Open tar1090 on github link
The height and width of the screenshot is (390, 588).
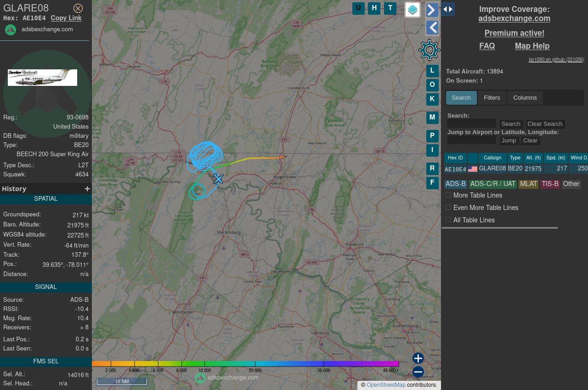[x=556, y=60]
